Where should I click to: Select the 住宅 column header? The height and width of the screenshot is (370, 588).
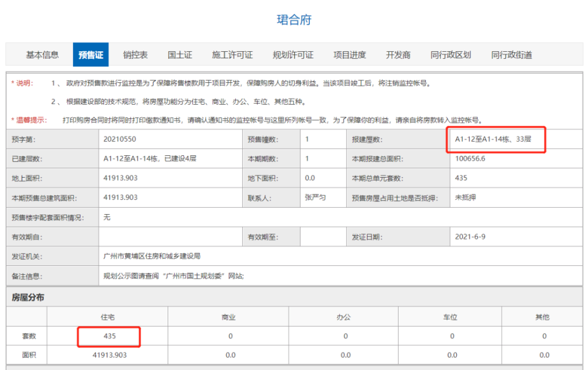pos(108,317)
